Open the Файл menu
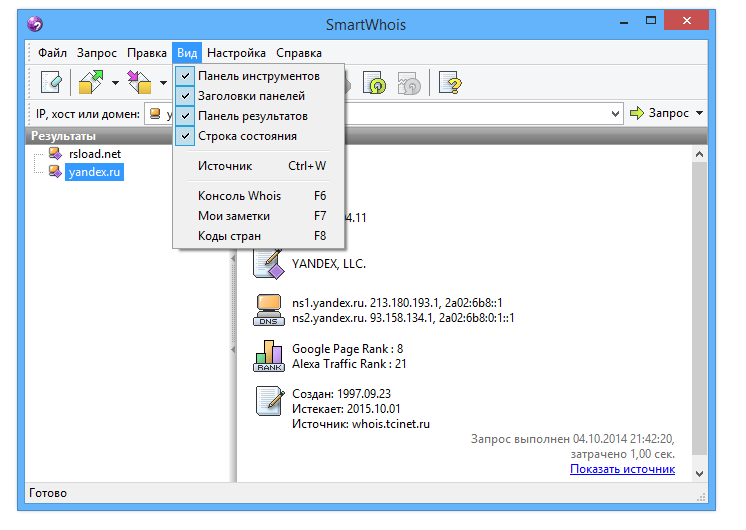 coord(52,53)
